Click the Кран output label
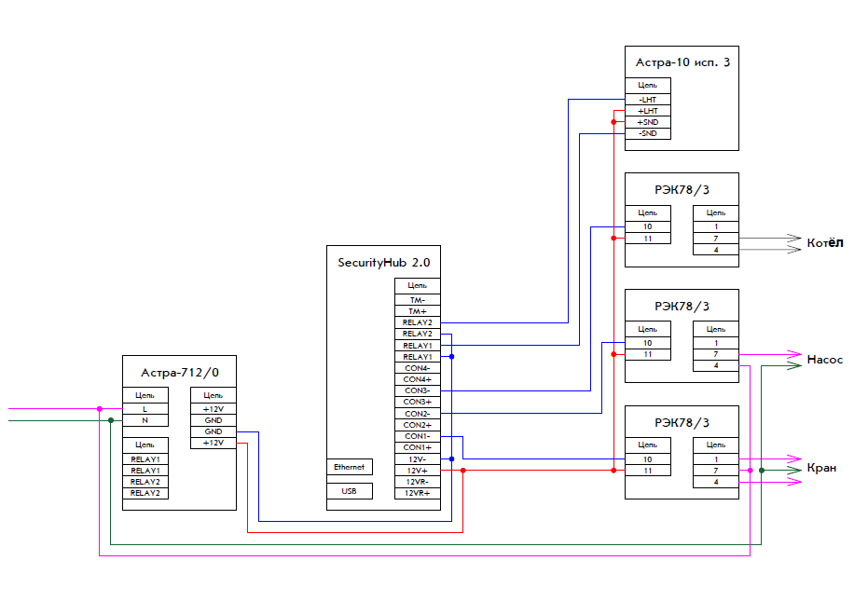868x602 pixels. [821, 468]
